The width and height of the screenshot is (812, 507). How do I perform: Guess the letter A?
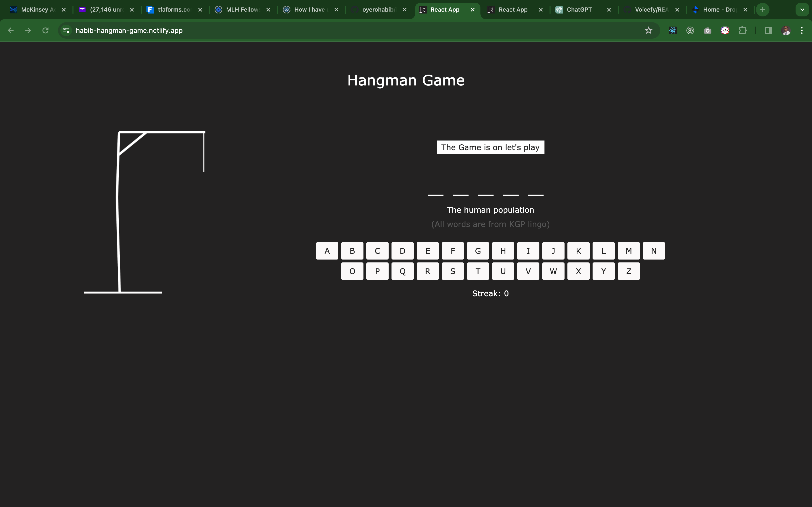point(327,251)
